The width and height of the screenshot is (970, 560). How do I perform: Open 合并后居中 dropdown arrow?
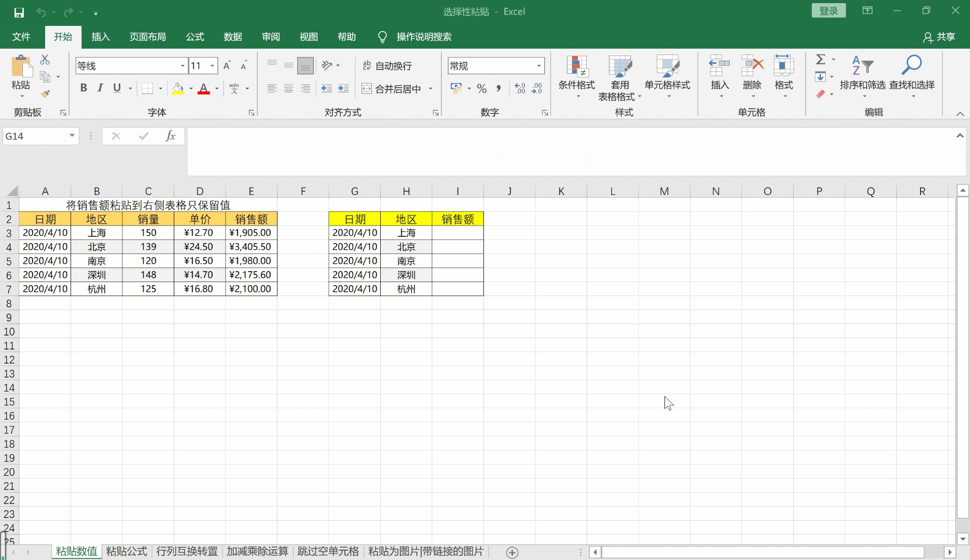(x=431, y=89)
